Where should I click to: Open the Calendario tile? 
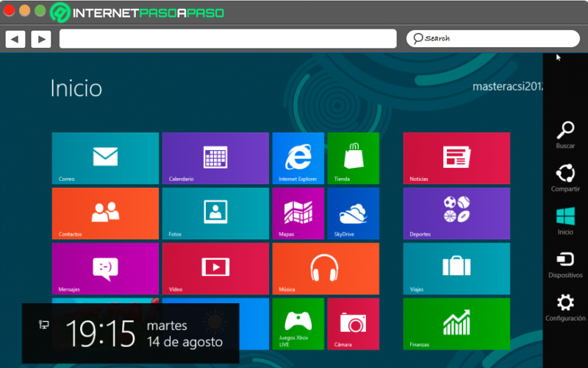click(x=215, y=158)
